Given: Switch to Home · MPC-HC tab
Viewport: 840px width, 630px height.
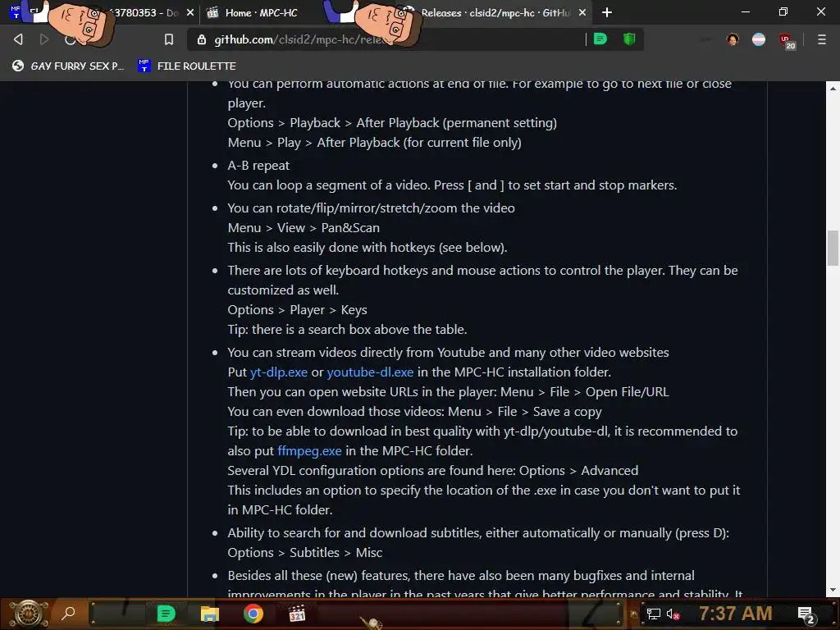Looking at the screenshot, I should point(261,12).
